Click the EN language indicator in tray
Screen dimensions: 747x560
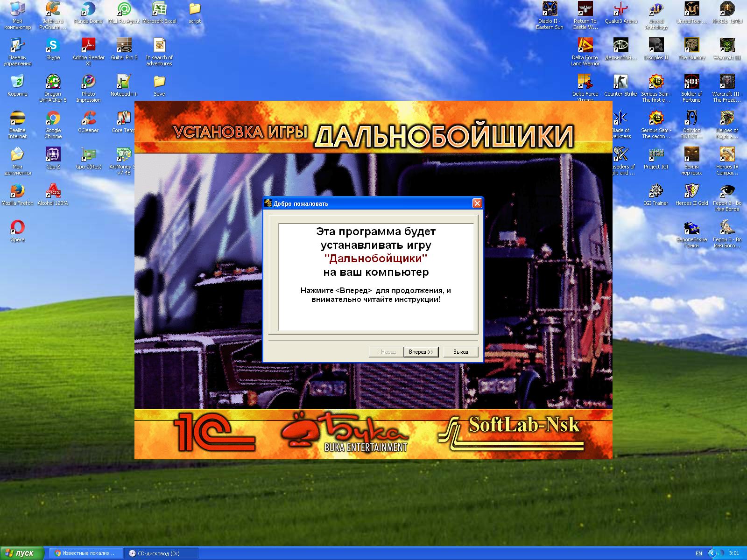698,553
